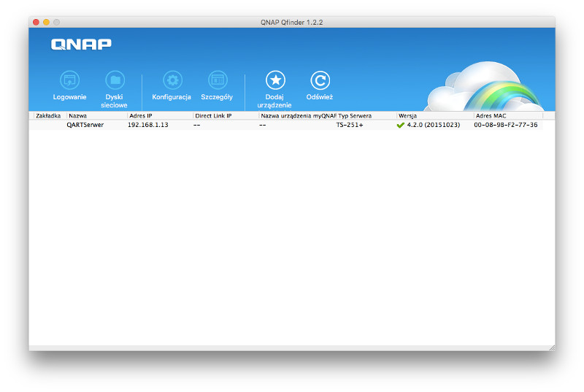Click version text 4.2.0 (20151023)

tap(433, 125)
